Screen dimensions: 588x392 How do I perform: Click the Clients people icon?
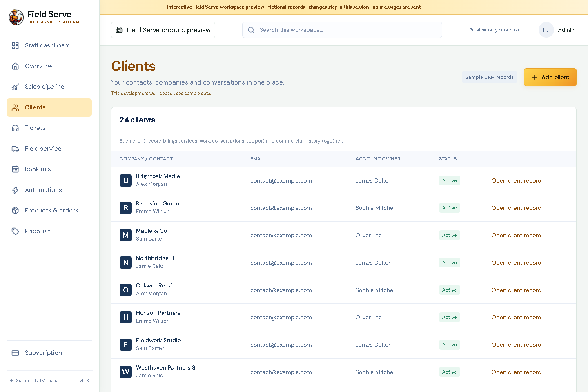(x=15, y=107)
